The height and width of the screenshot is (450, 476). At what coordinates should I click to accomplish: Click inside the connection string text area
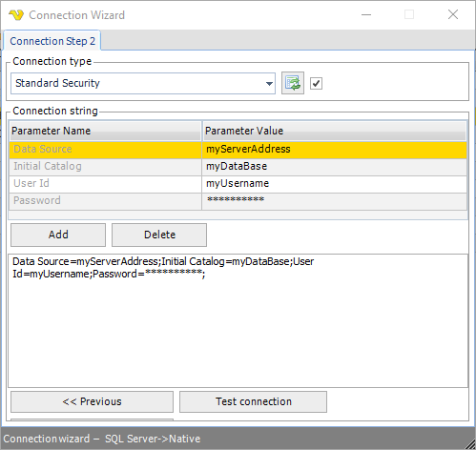[238, 320]
